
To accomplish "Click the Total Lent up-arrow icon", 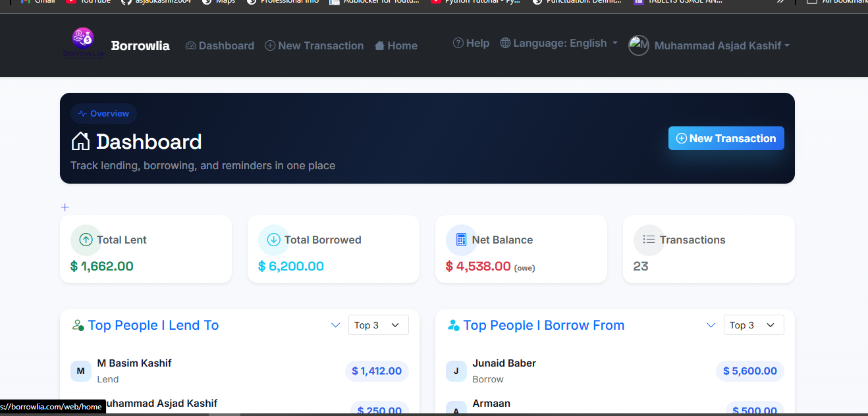I will pyautogui.click(x=86, y=240).
